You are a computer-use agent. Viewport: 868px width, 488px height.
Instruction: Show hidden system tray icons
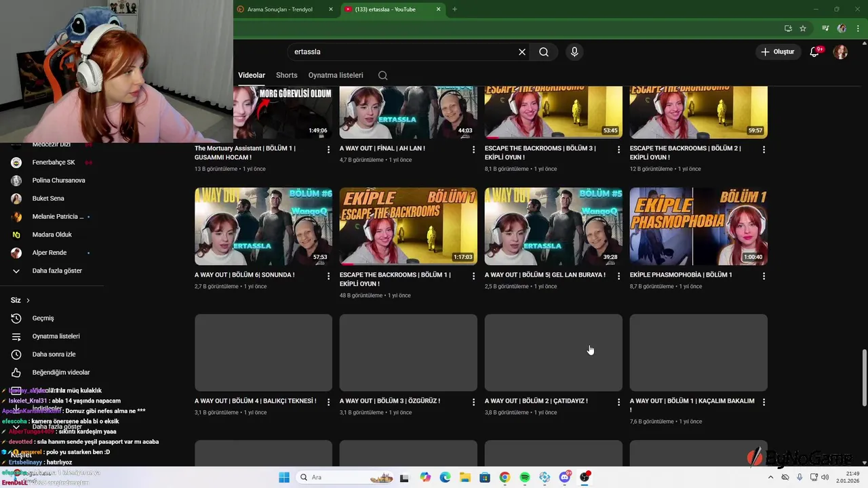point(770,477)
